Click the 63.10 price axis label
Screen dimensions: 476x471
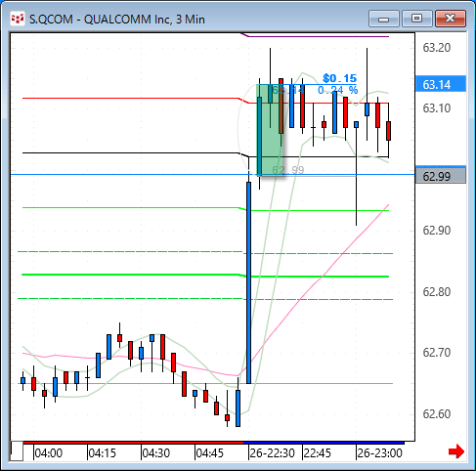(x=437, y=108)
